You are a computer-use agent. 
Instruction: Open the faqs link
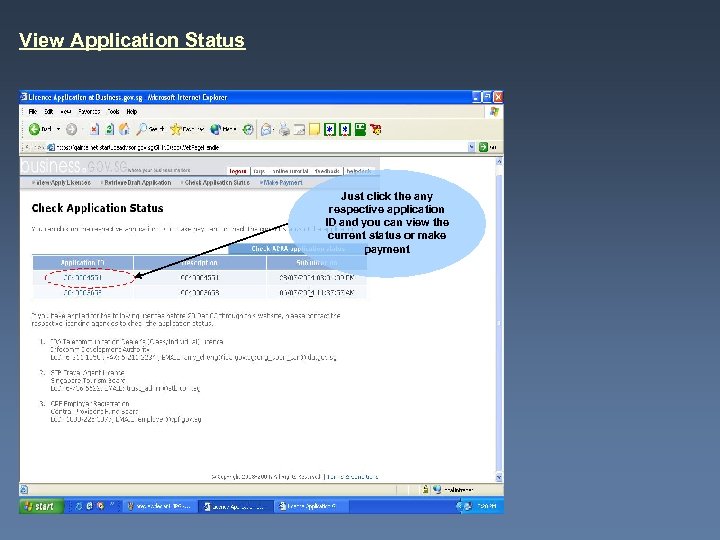point(259,171)
